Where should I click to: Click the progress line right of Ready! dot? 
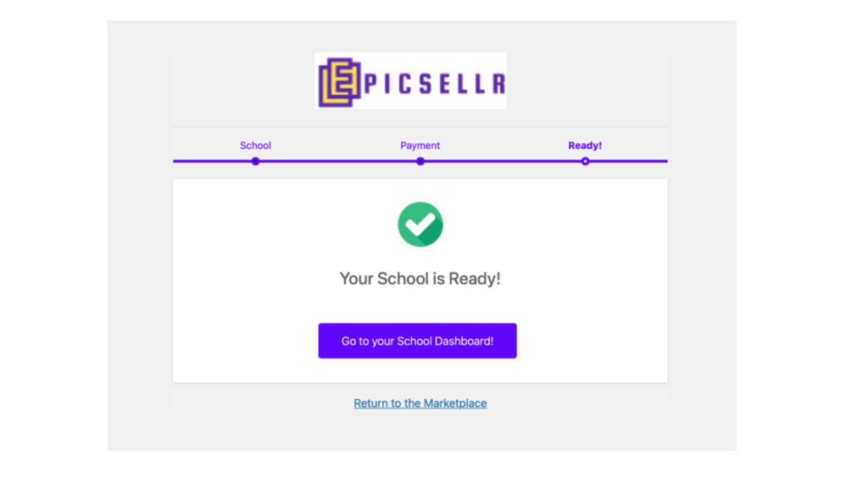[628, 162]
